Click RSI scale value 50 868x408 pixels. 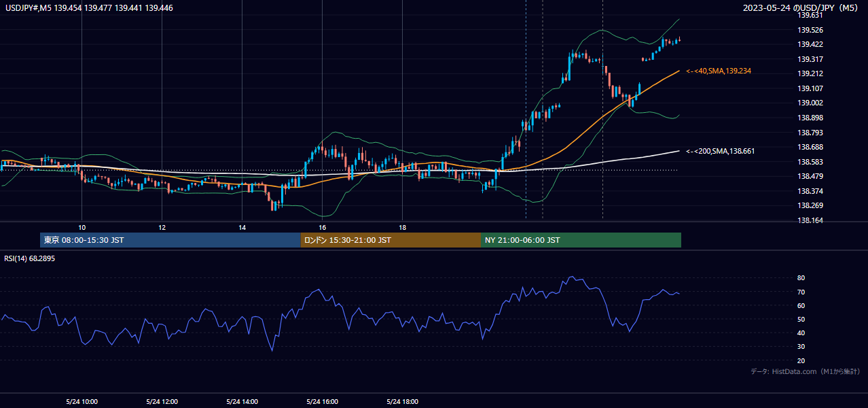click(x=801, y=319)
